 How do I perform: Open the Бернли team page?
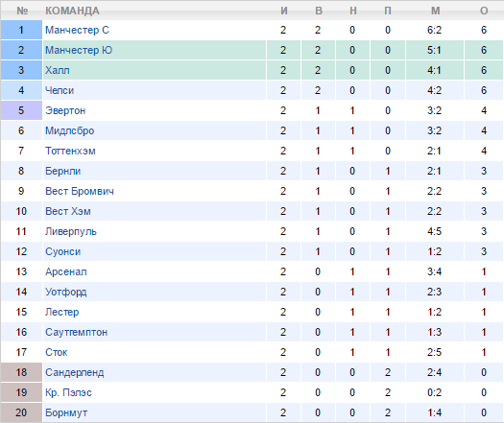[62, 171]
